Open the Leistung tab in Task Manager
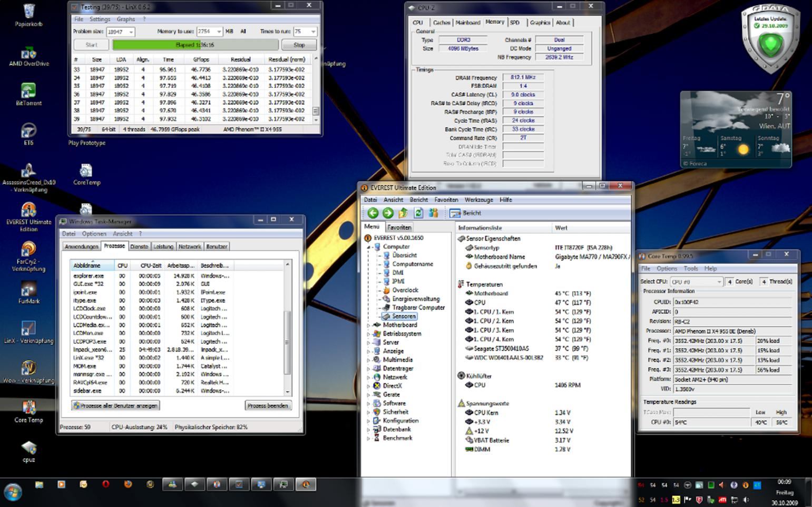Screen dimensions: 812x507 click(x=163, y=246)
